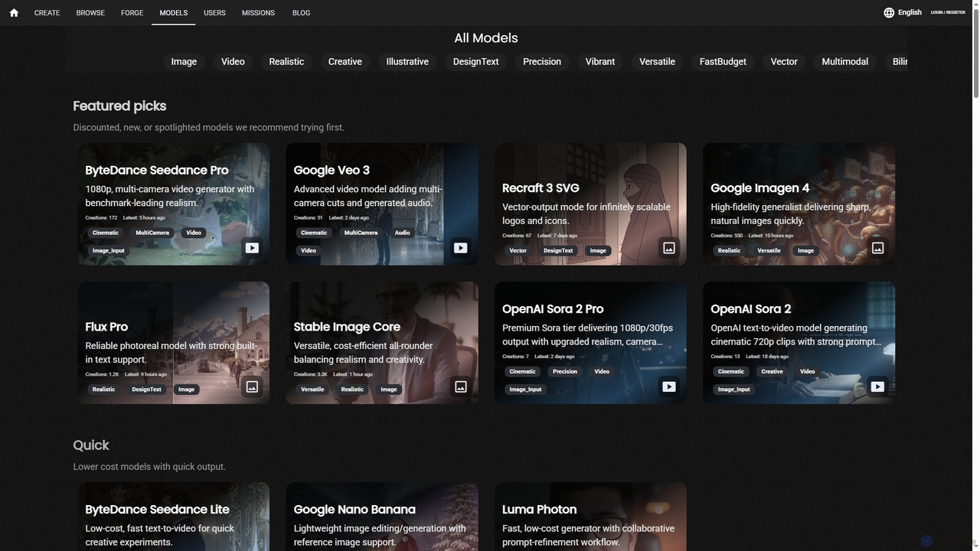
Task: Click "Creations: 3.3K" on Stable Image Core card
Action: click(x=311, y=374)
